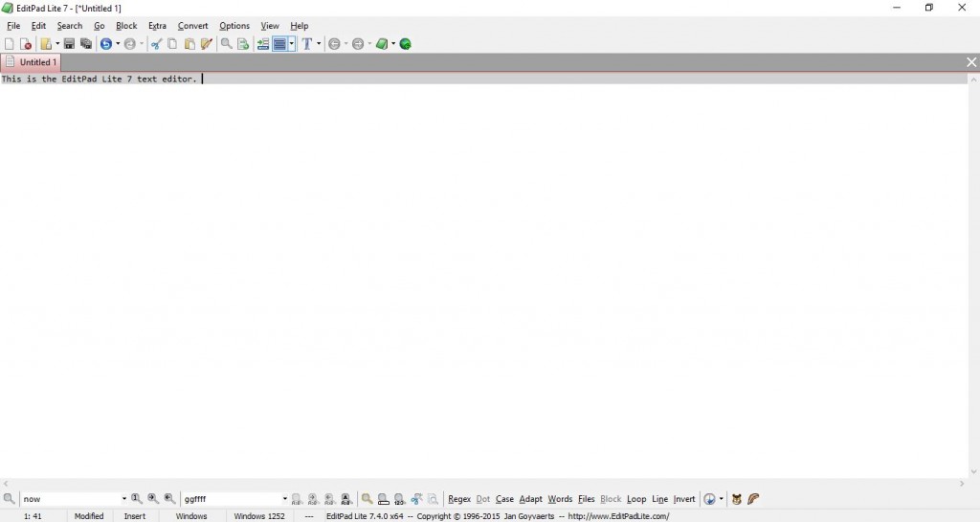Toggle the Files search option

587,499
